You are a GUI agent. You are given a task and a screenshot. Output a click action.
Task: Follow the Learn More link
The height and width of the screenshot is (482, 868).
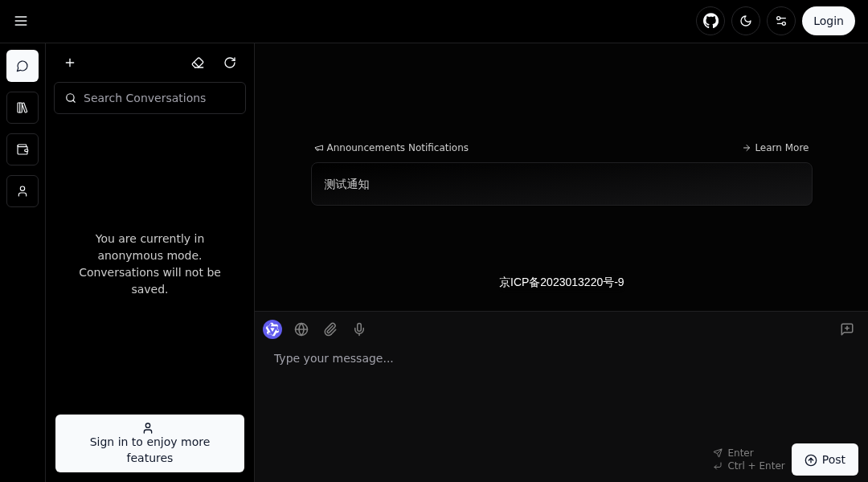pos(776,148)
